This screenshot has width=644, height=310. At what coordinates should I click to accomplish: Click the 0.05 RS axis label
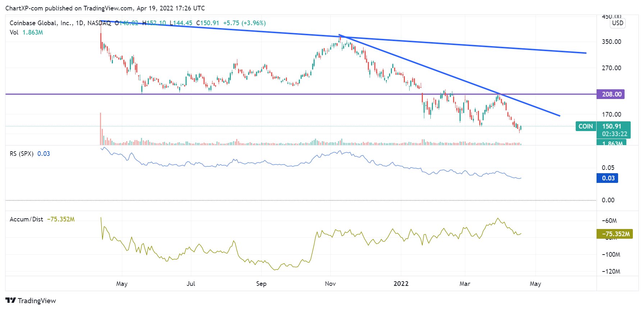pos(608,168)
